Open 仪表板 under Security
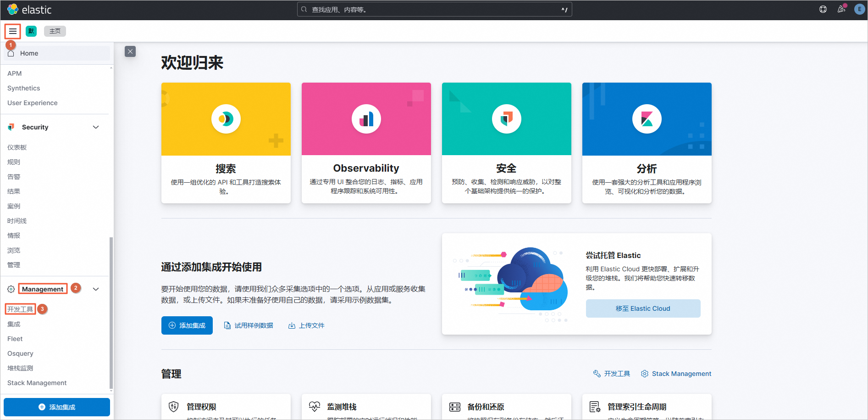 point(17,147)
